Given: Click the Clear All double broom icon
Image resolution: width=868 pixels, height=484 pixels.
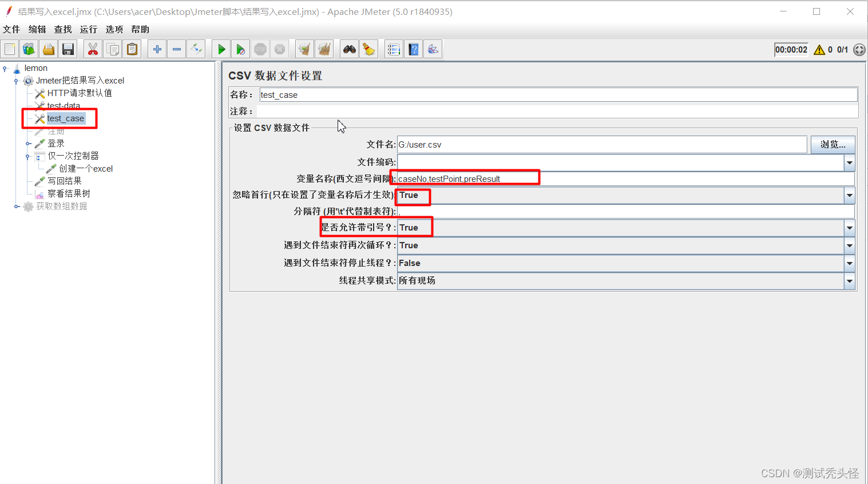Looking at the screenshot, I should tap(324, 49).
